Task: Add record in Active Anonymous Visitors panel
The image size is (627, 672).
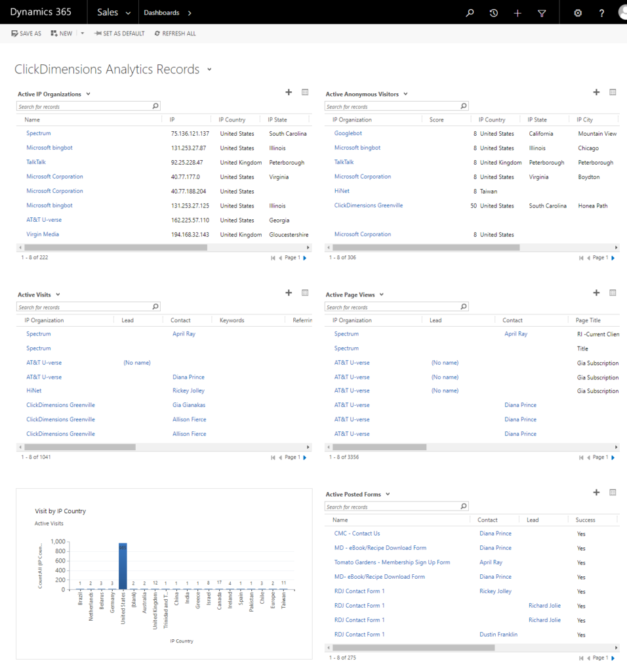Action: 596,92
